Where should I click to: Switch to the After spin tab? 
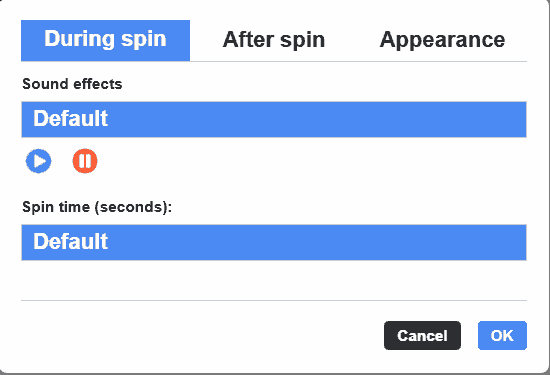pyautogui.click(x=274, y=40)
